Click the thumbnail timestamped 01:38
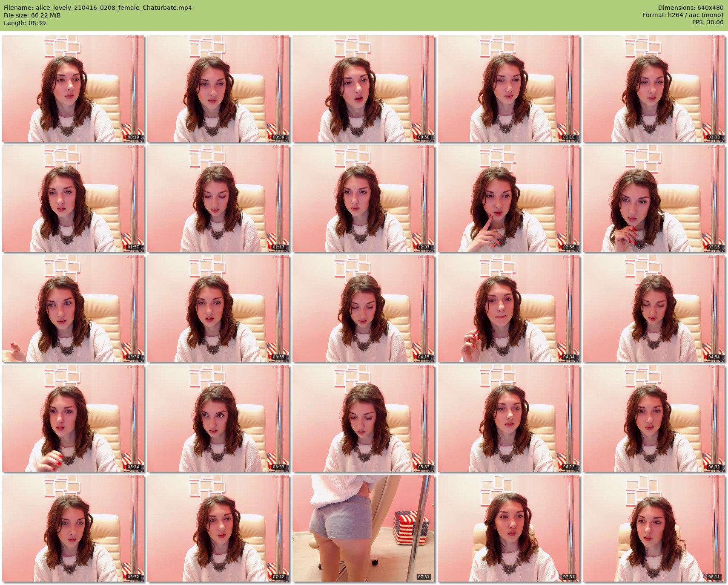The height and width of the screenshot is (585, 728). click(653, 89)
